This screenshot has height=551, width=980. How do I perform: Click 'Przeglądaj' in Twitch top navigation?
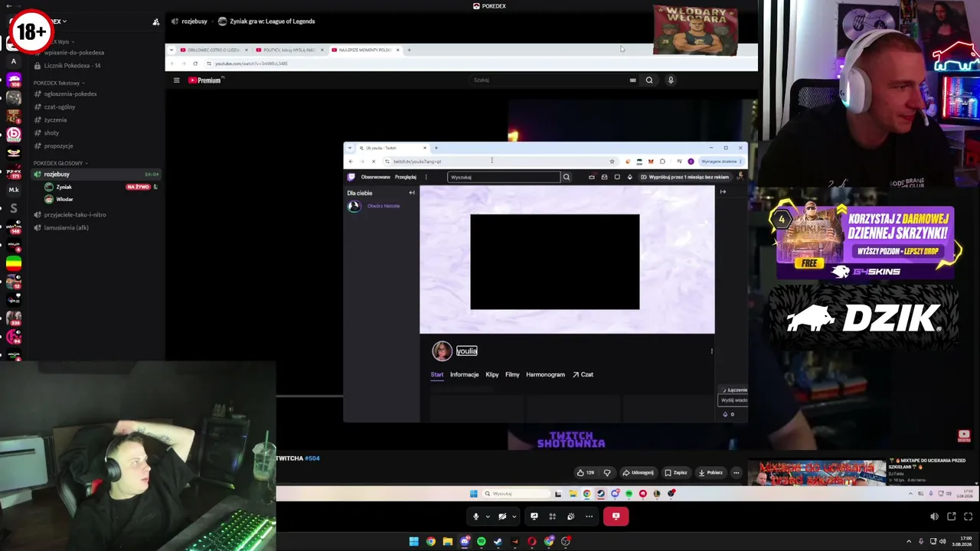(406, 177)
